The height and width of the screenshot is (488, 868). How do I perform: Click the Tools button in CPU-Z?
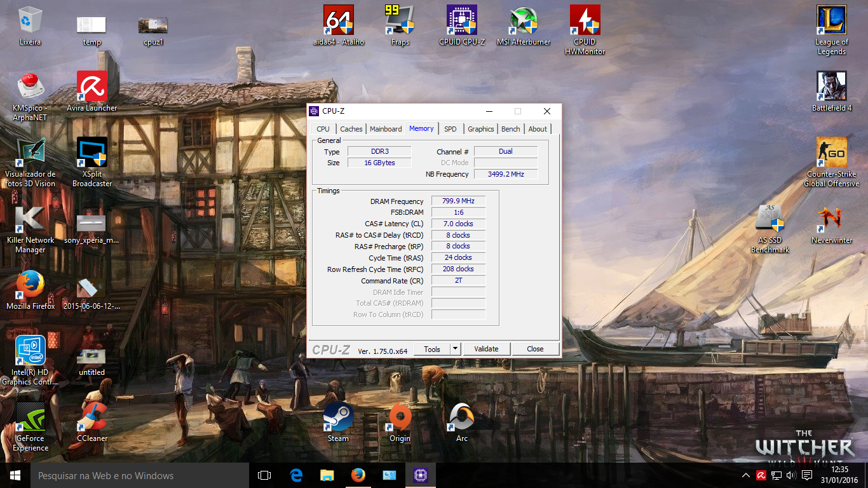(x=432, y=349)
